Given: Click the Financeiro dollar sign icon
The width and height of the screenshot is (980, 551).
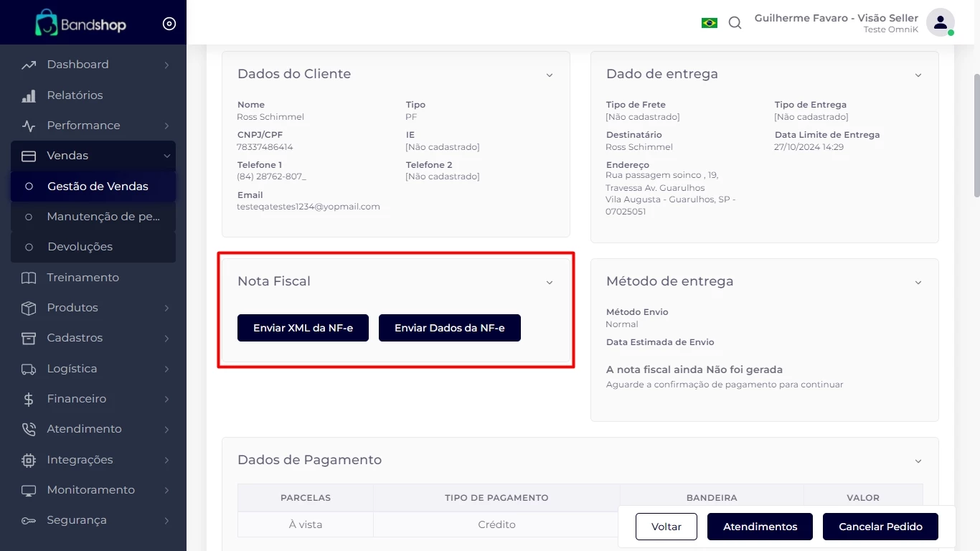Looking at the screenshot, I should pyautogui.click(x=29, y=399).
